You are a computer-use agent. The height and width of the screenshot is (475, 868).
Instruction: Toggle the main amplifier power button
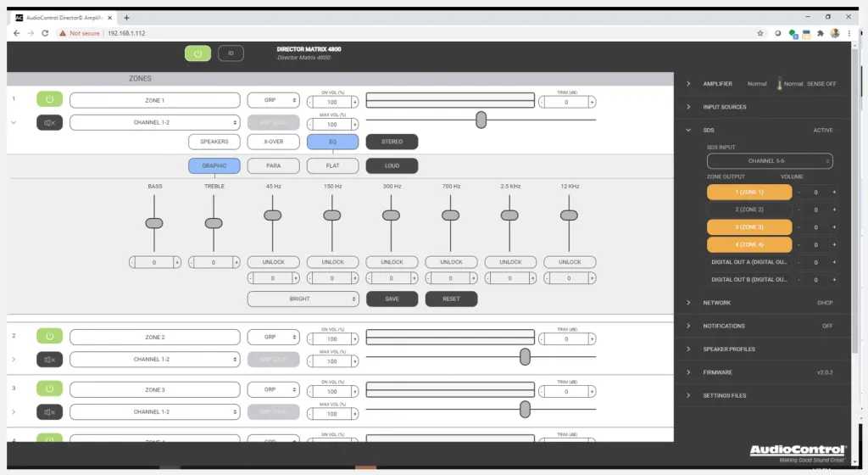pos(198,53)
